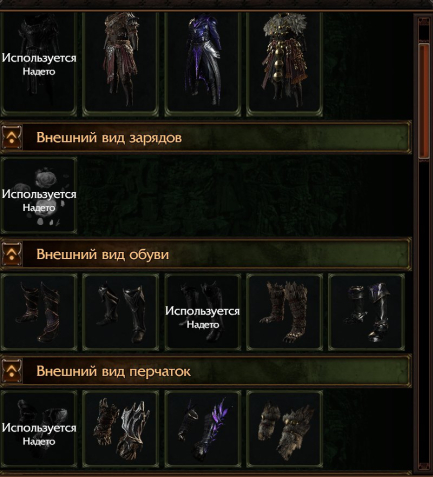This screenshot has width=433, height=477.
Task: Click the scrollbar down arrow at bottom
Action: (x=424, y=466)
